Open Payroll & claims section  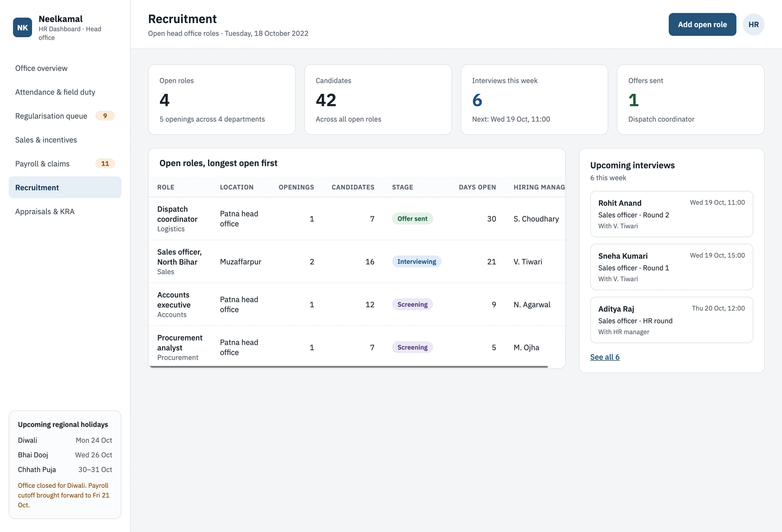(x=65, y=164)
